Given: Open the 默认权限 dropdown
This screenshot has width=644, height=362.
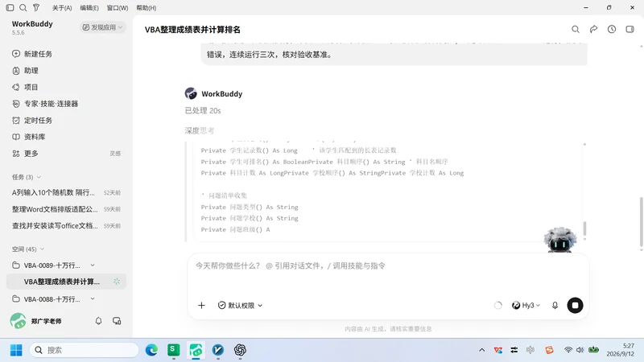Looking at the screenshot, I should [240, 306].
